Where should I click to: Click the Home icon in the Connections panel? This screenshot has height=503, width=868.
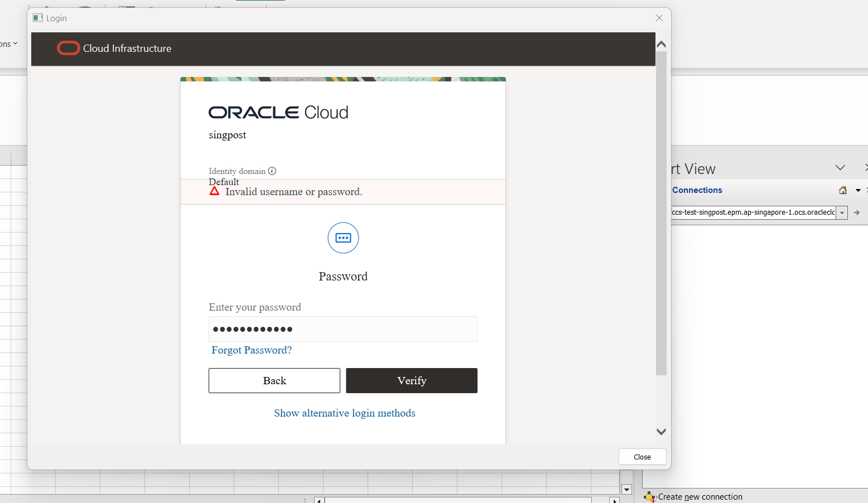(x=842, y=190)
